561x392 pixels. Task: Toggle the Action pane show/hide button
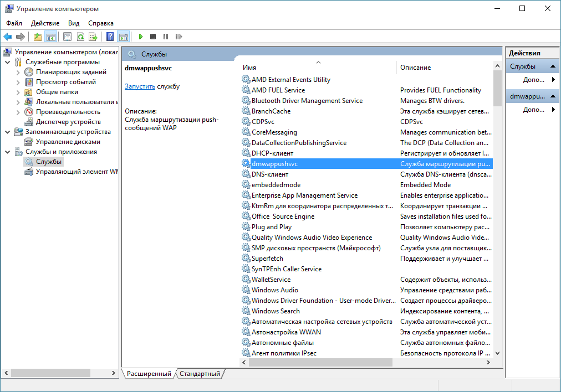tap(123, 37)
